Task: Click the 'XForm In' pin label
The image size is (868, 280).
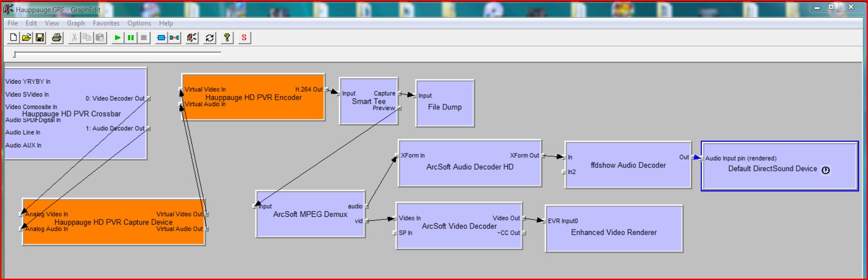Action: pos(413,155)
